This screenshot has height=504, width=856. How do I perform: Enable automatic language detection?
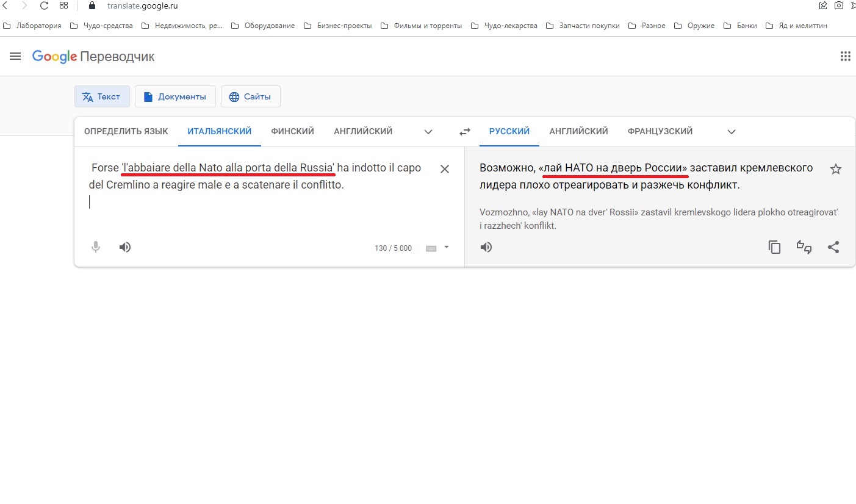126,131
